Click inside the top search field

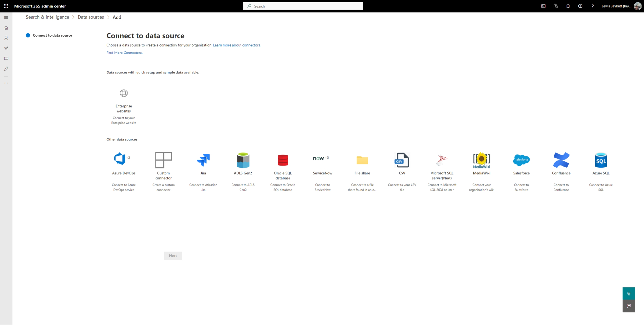tap(303, 6)
